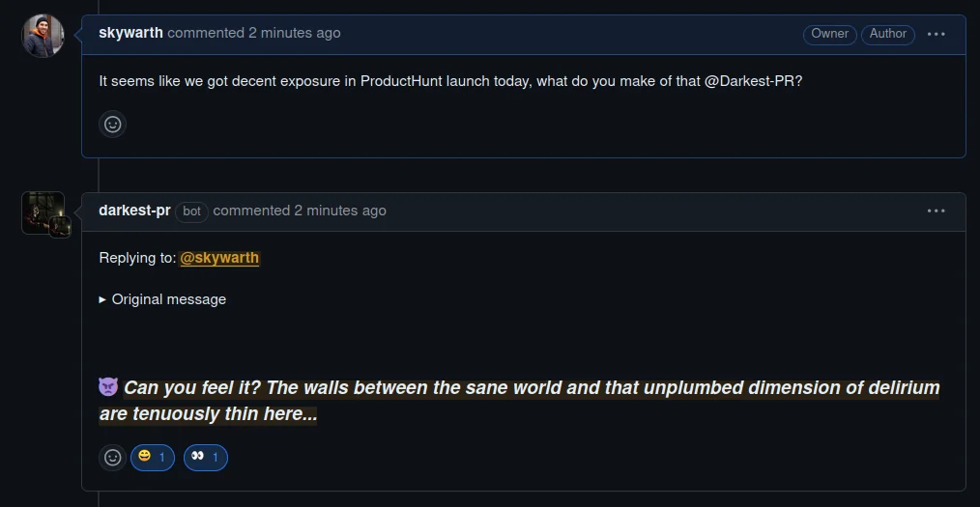Add emoji reaction to darkest-pr's reply
Viewport: 980px width, 507px height.
coord(113,457)
